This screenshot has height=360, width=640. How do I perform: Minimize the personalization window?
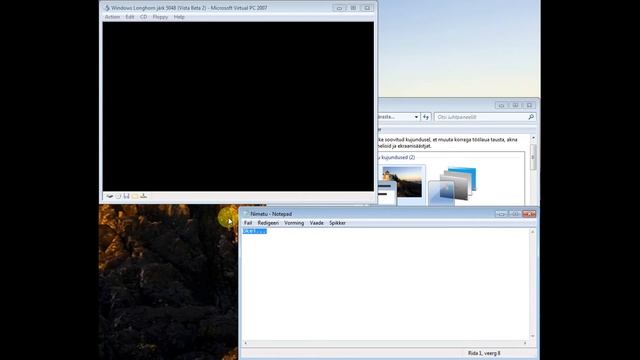pos(501,105)
